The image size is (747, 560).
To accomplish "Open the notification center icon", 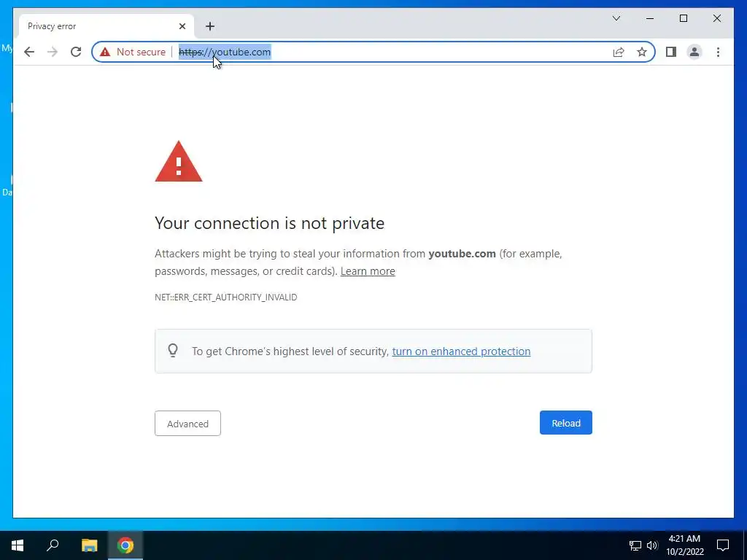I will coord(723,545).
